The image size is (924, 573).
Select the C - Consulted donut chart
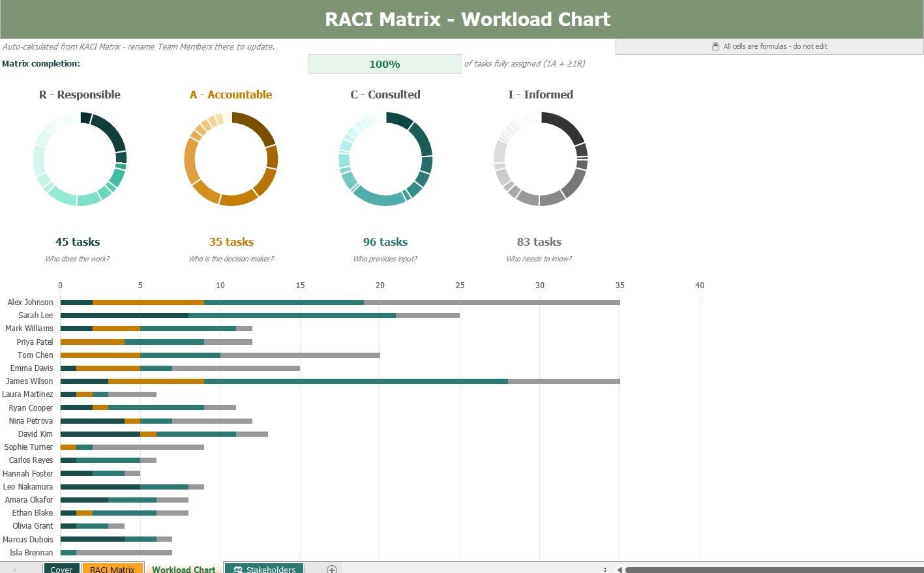pyautogui.click(x=385, y=159)
